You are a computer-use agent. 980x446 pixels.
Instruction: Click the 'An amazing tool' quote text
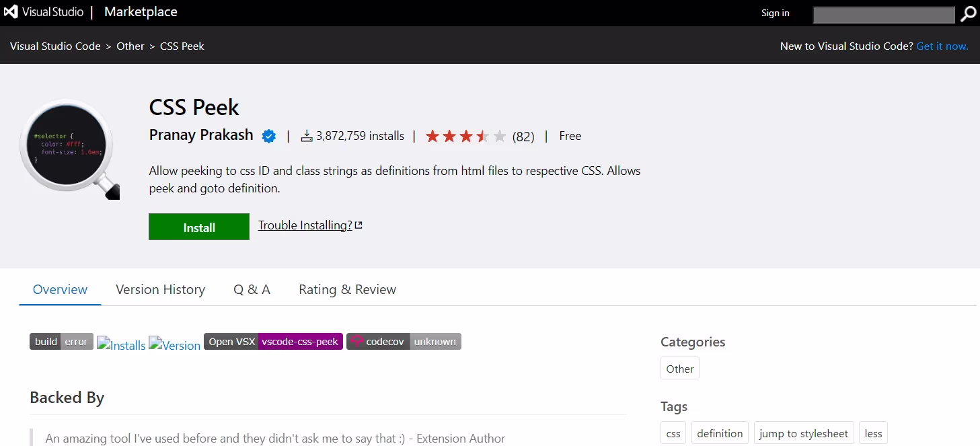click(275, 439)
